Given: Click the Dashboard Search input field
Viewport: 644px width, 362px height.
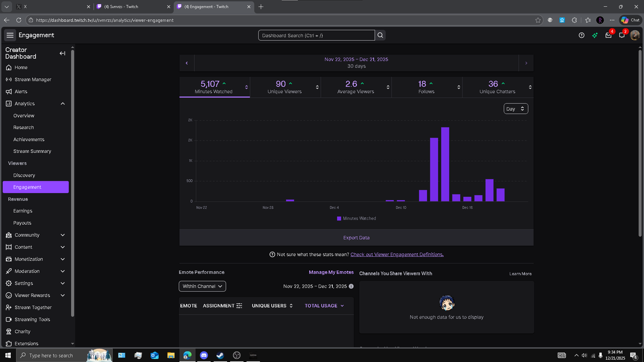Looking at the screenshot, I should click(x=317, y=35).
